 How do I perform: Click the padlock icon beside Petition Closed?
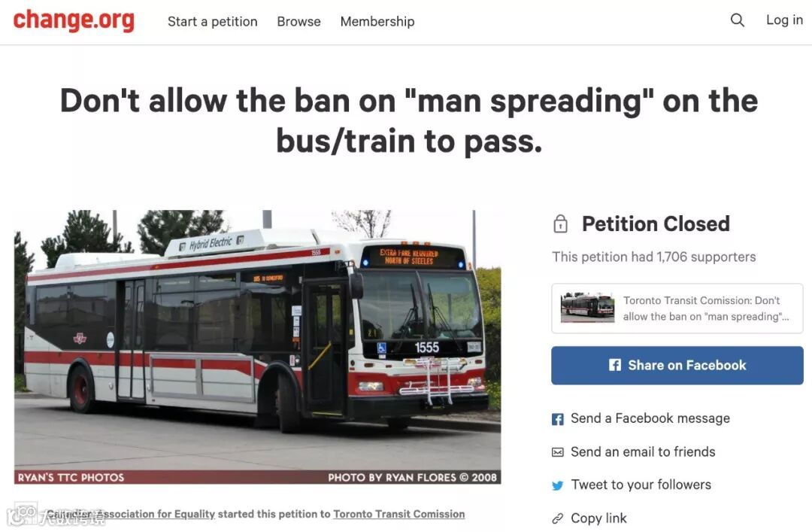(x=560, y=224)
